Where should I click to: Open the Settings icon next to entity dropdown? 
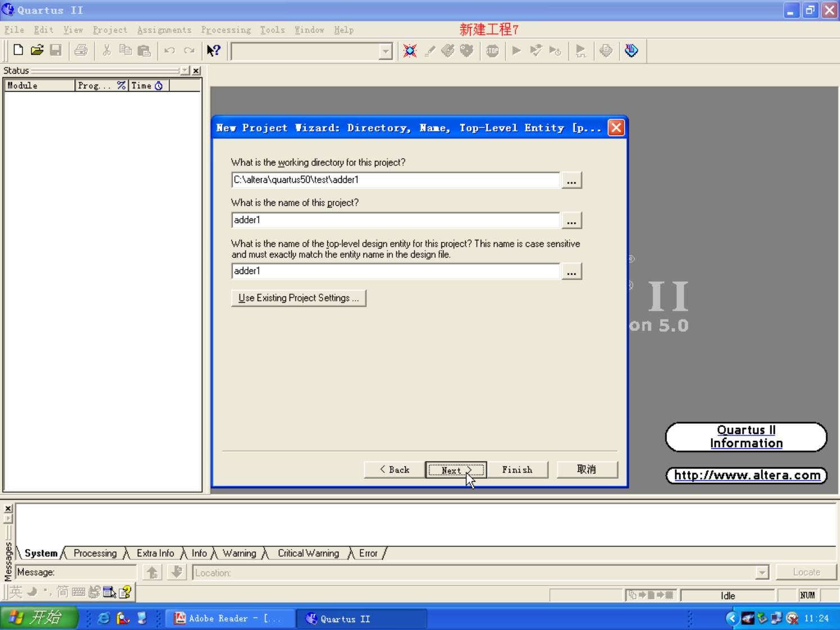pyautogui.click(x=410, y=51)
